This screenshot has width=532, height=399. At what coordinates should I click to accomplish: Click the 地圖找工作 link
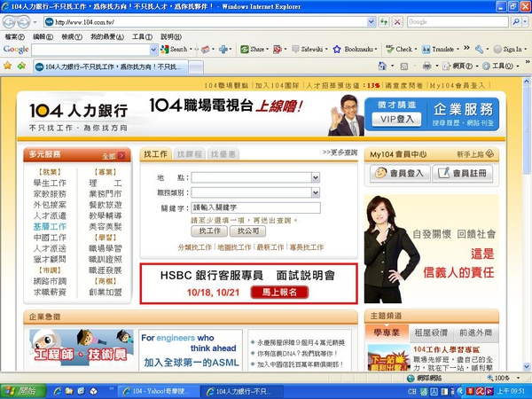pyautogui.click(x=234, y=247)
